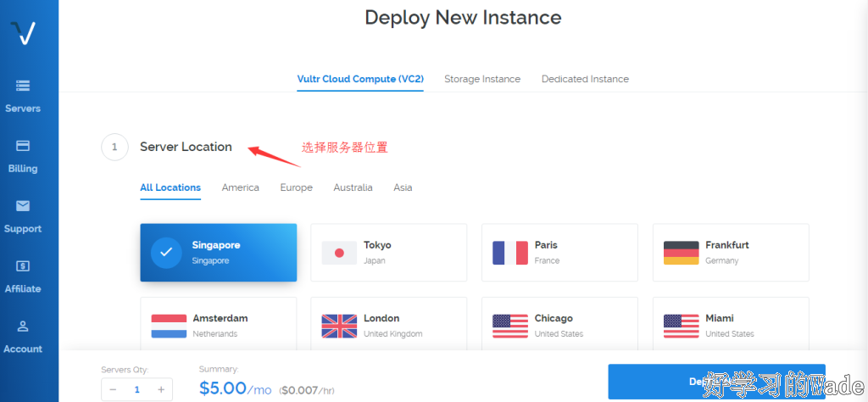868x402 pixels.
Task: Filter locations by Australia
Action: (x=353, y=187)
